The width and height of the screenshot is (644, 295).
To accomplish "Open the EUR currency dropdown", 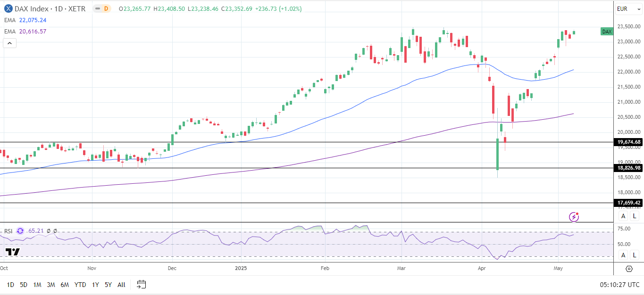I will [629, 8].
